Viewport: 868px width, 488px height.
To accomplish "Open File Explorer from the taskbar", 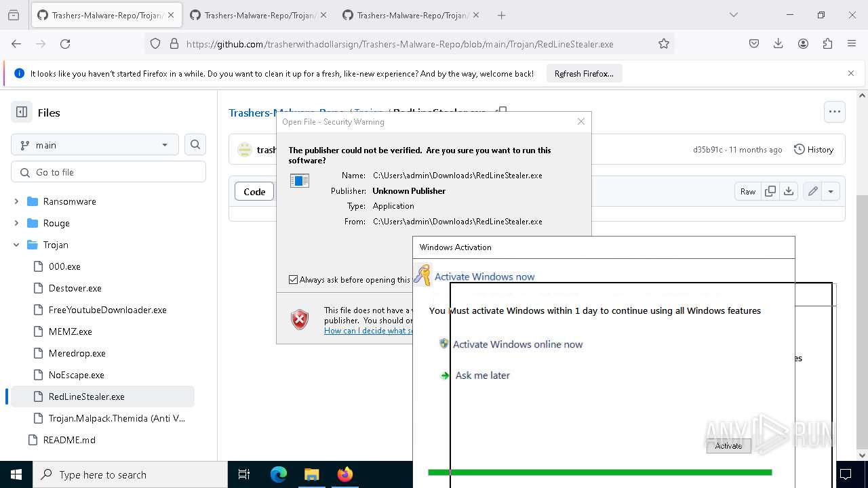I will (x=311, y=474).
